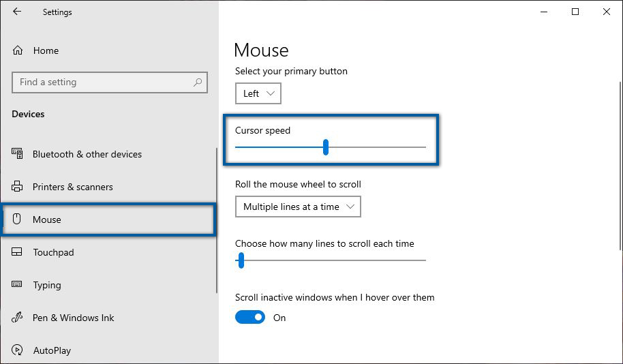The image size is (623, 364).
Task: Maximize the Settings window
Action: pyautogui.click(x=575, y=12)
